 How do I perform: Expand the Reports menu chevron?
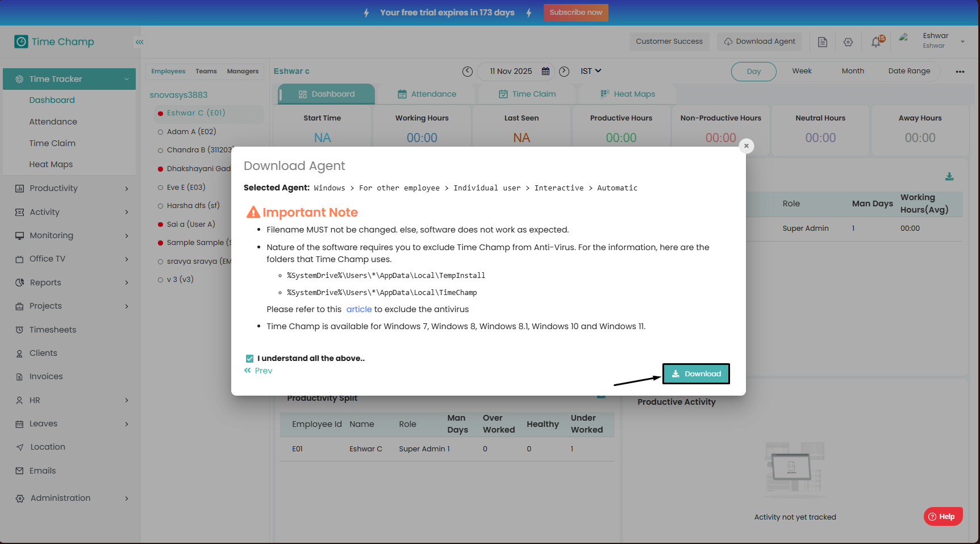pos(127,283)
